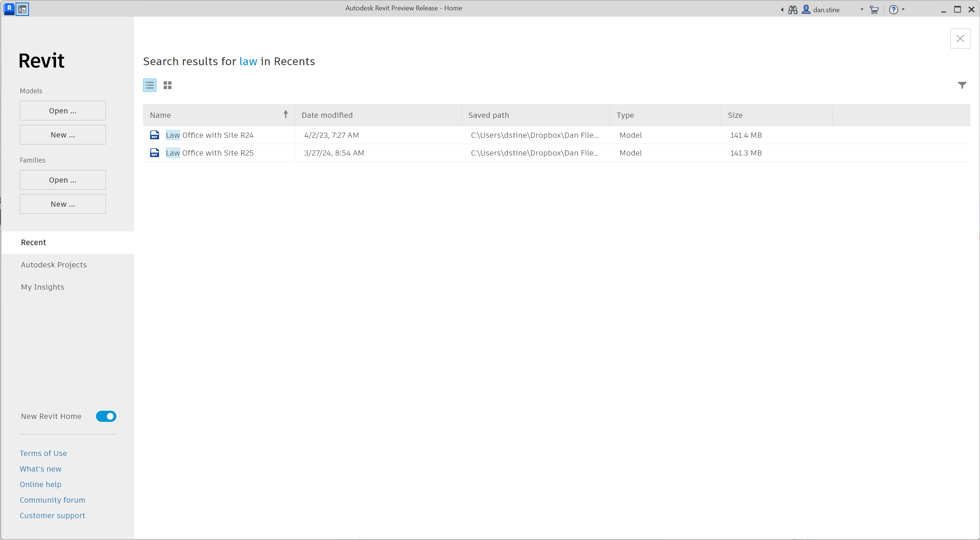Sort by Type column header
The image size is (980, 540).
point(665,115)
